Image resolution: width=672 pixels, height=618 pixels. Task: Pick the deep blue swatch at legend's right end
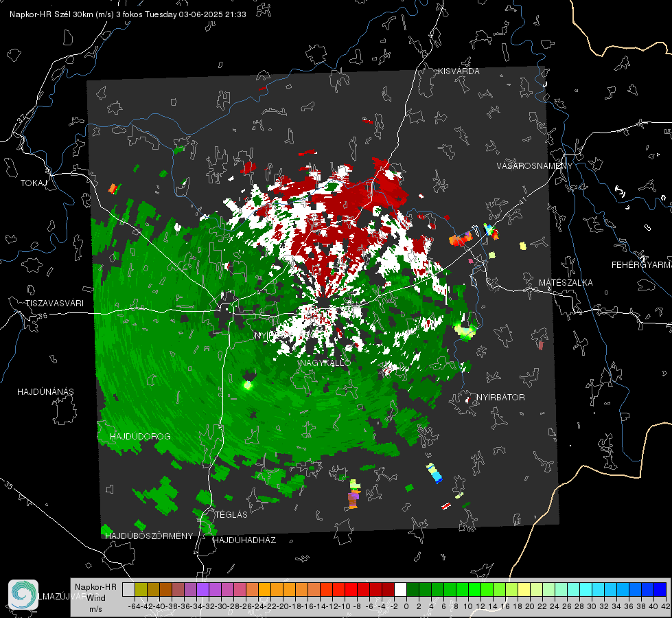pos(660,589)
